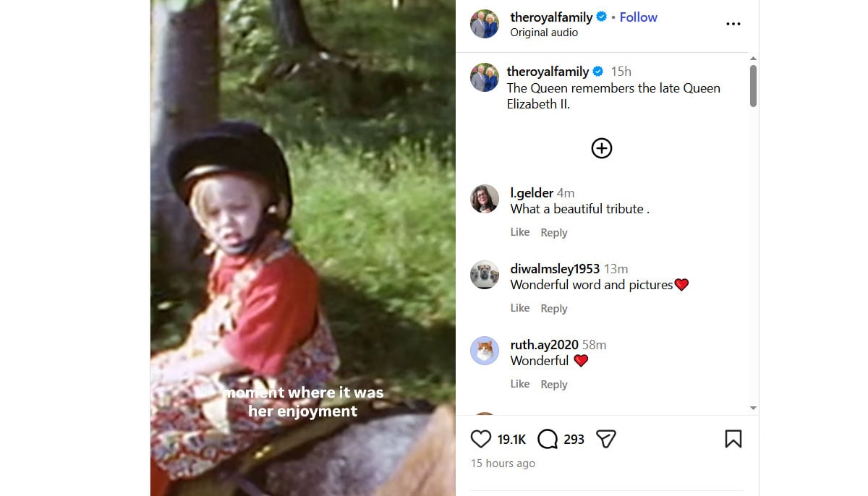The height and width of the screenshot is (496, 868).
Task: Click the Original audio link
Action: (x=544, y=33)
